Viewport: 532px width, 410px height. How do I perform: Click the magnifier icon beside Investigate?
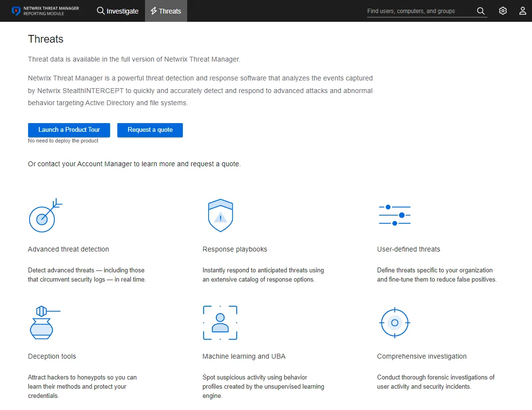[100, 11]
